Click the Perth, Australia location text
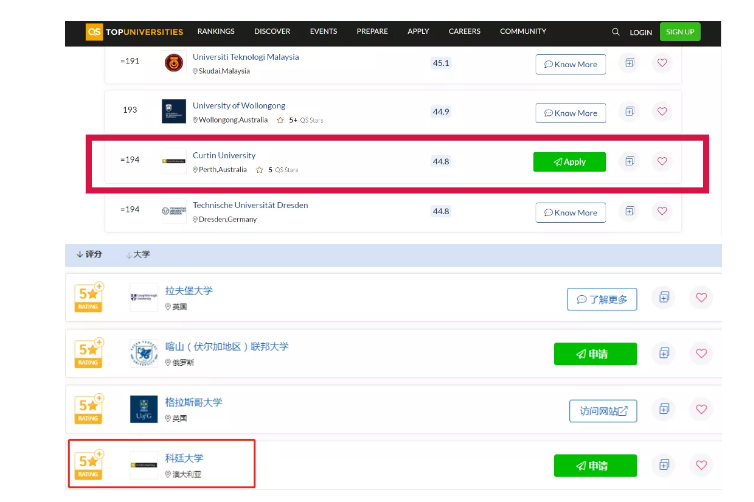 [x=220, y=170]
